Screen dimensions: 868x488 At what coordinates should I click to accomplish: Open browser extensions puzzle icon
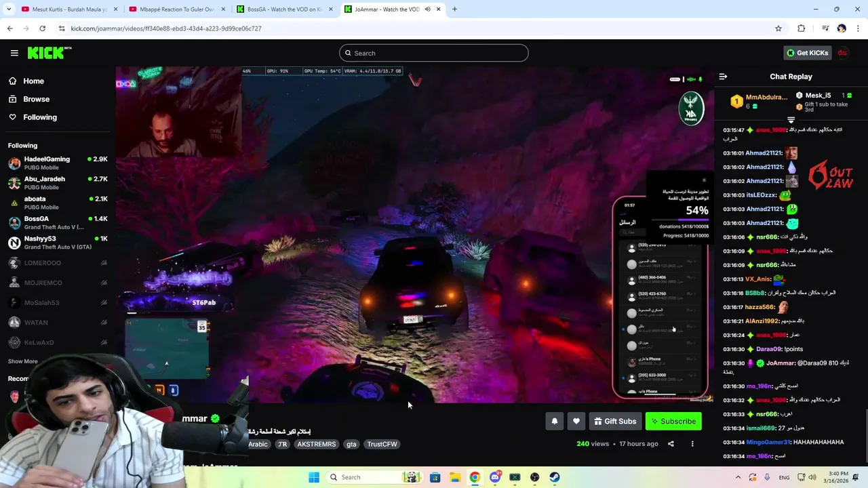pos(801,28)
